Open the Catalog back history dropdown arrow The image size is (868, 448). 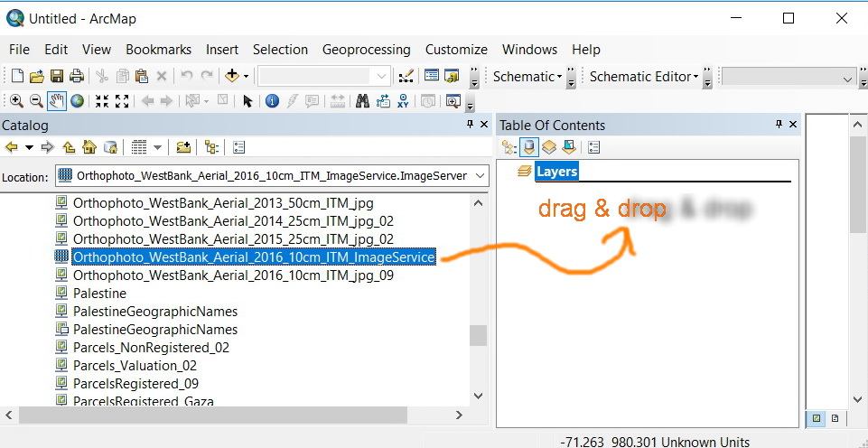29,147
